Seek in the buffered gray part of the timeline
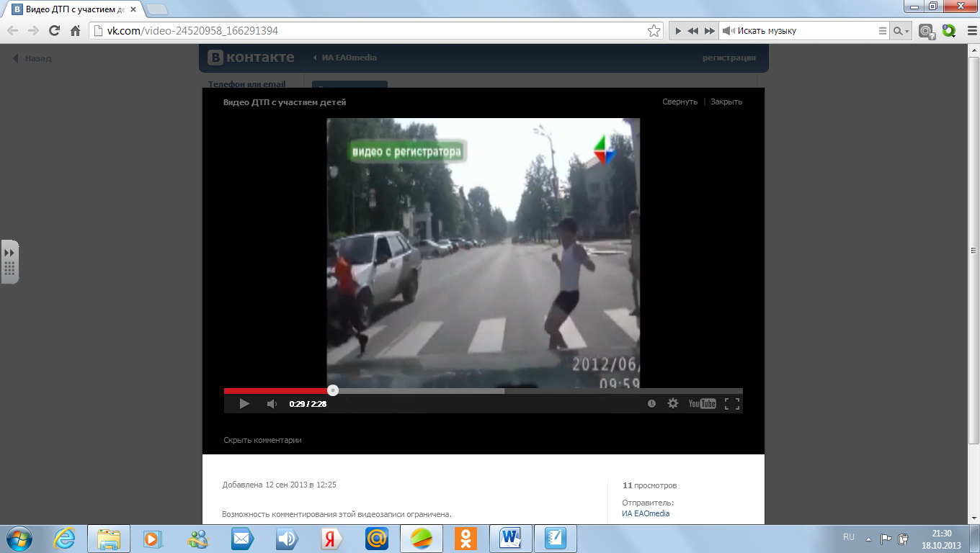 (418, 391)
